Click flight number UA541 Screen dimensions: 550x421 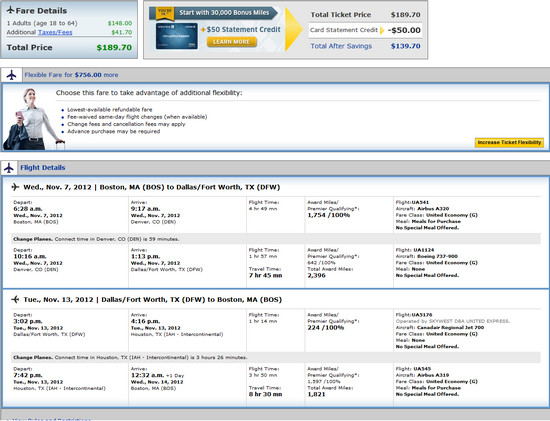pyautogui.click(x=420, y=202)
